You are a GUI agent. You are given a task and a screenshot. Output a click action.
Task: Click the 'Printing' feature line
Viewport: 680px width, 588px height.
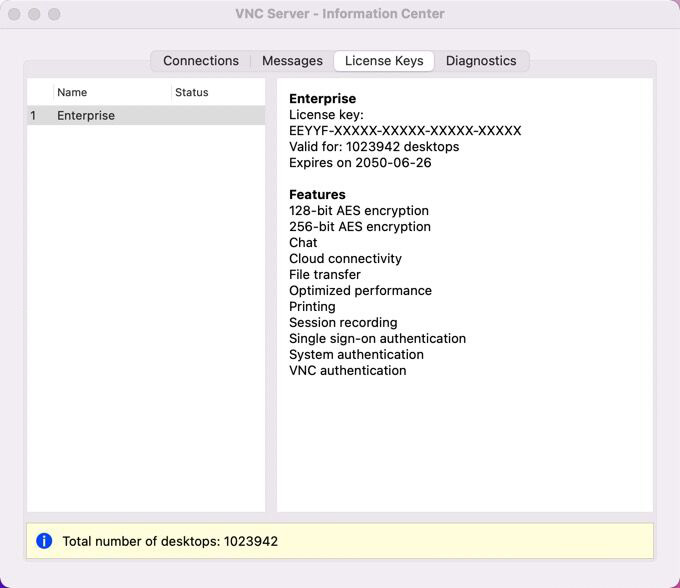(312, 307)
